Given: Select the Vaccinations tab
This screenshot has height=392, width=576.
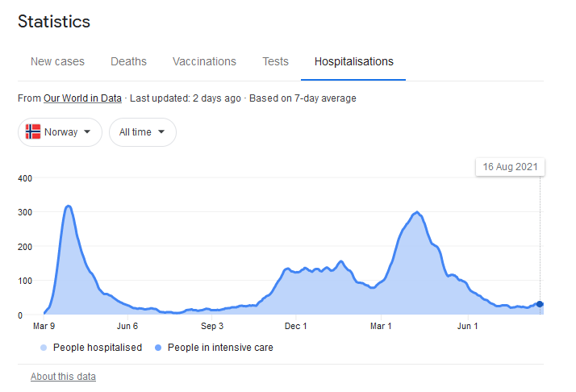Looking at the screenshot, I should tap(204, 61).
